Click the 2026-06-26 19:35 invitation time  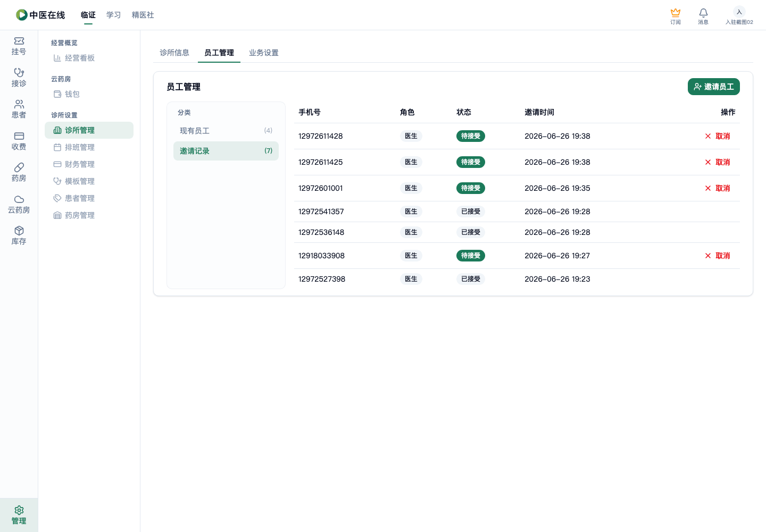(557, 188)
